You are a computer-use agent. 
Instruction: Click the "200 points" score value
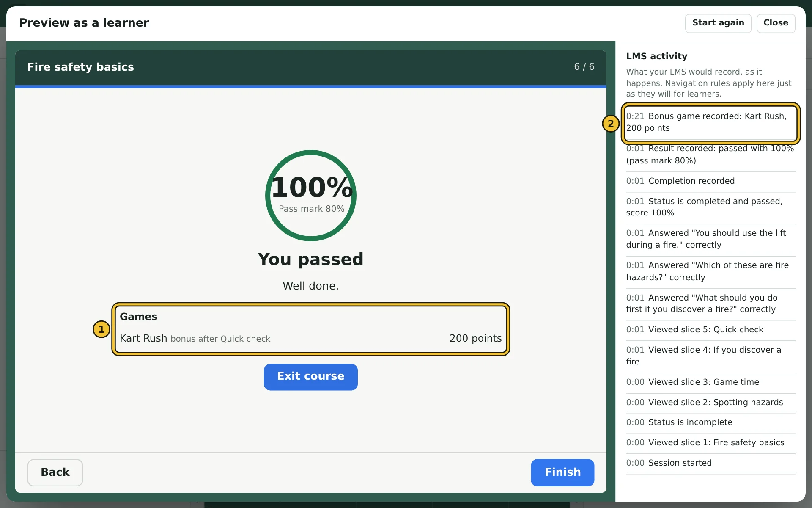(475, 338)
